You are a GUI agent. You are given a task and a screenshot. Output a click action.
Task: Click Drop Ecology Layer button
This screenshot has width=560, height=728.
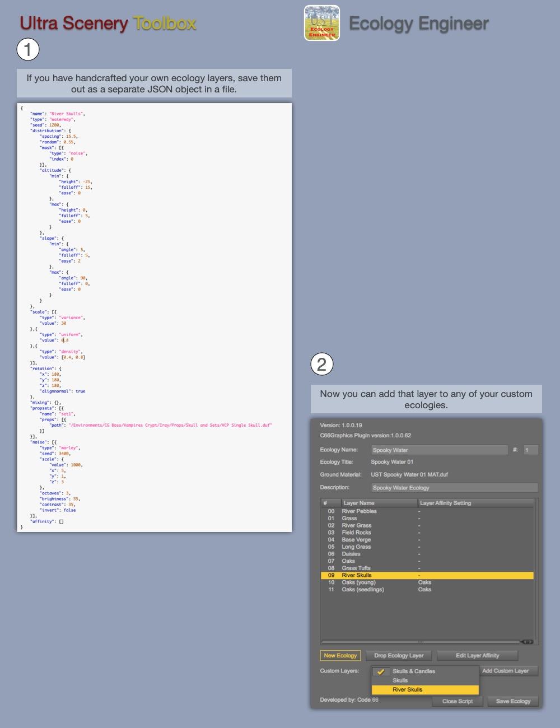(399, 656)
